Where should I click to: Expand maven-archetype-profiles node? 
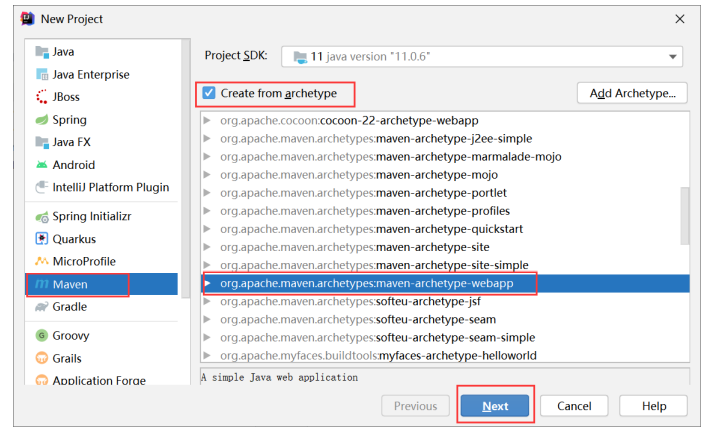click(207, 211)
